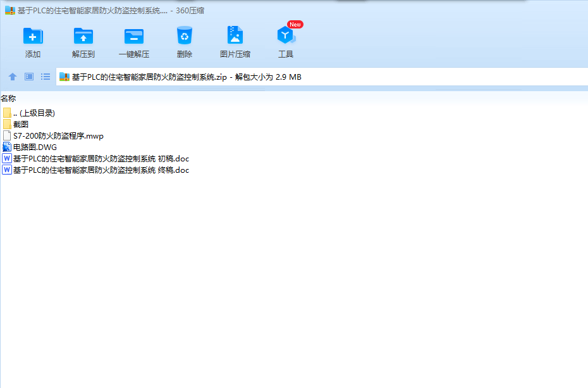Click the 添加 (Add) toolbar icon
588x388 pixels.
click(33, 36)
